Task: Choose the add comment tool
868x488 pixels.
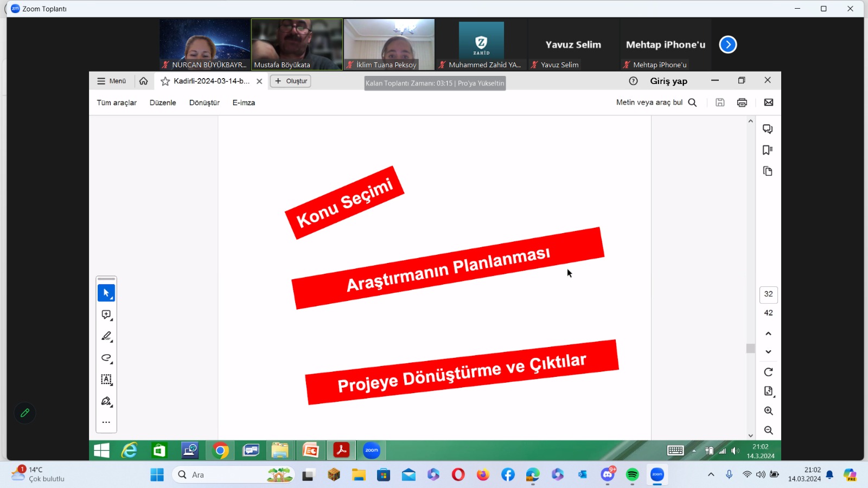Action: (106, 315)
